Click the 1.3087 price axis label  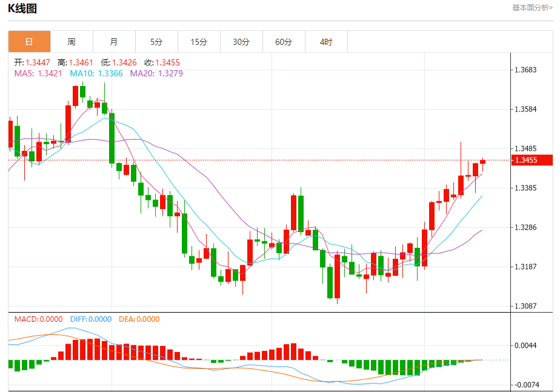coord(525,306)
